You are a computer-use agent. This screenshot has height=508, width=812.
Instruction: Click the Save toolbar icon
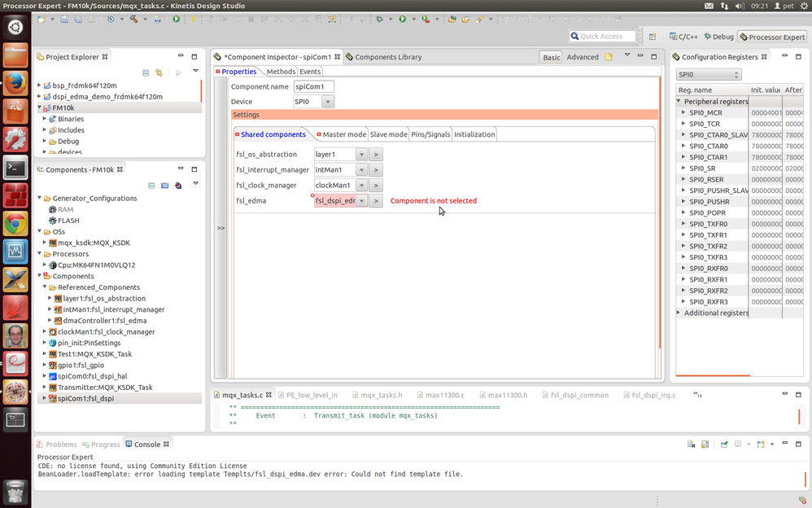click(64, 20)
